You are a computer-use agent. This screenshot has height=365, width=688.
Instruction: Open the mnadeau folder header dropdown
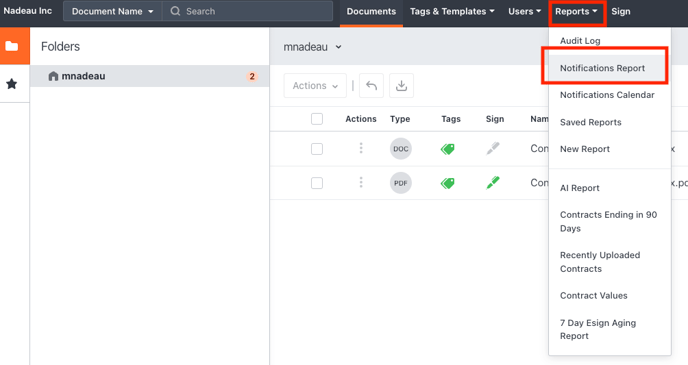(x=312, y=47)
